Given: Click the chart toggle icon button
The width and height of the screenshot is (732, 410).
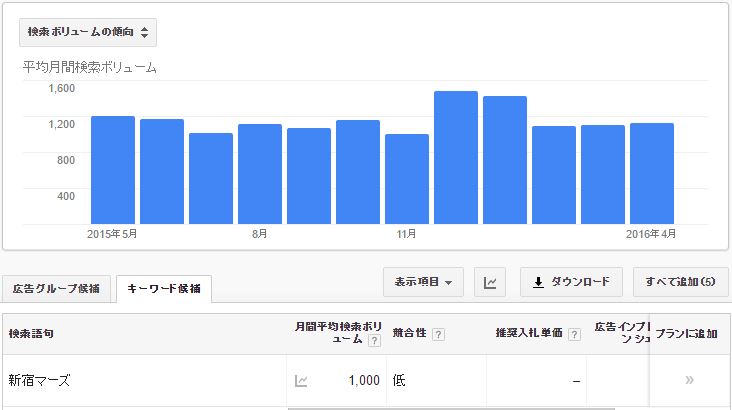Looking at the screenshot, I should tap(490, 282).
